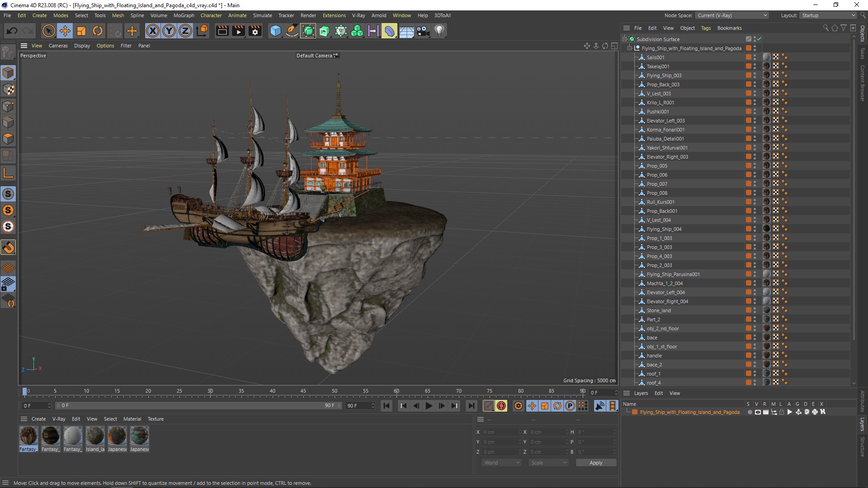The image size is (868, 488).
Task: Open Object Manager hamburger menu
Action: point(627,28)
